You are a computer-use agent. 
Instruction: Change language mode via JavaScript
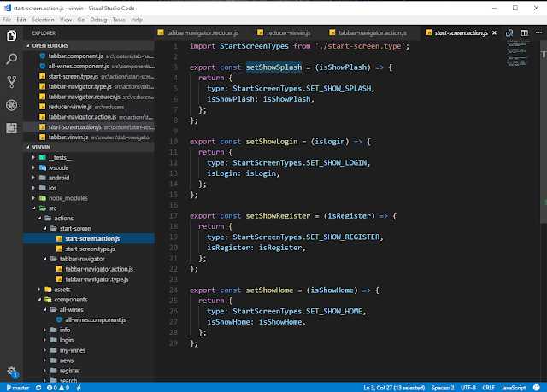pyautogui.click(x=513, y=388)
